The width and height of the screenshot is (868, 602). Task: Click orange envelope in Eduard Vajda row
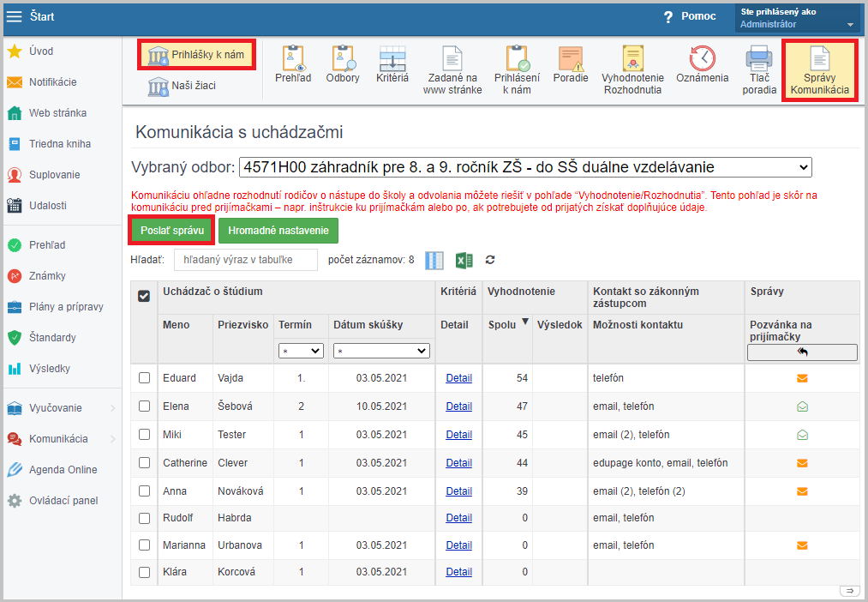pos(802,378)
